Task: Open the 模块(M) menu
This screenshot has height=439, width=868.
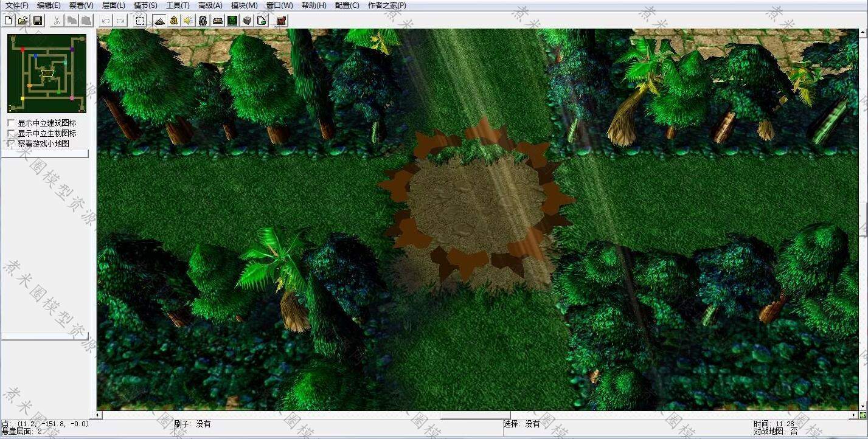Action: (x=244, y=5)
